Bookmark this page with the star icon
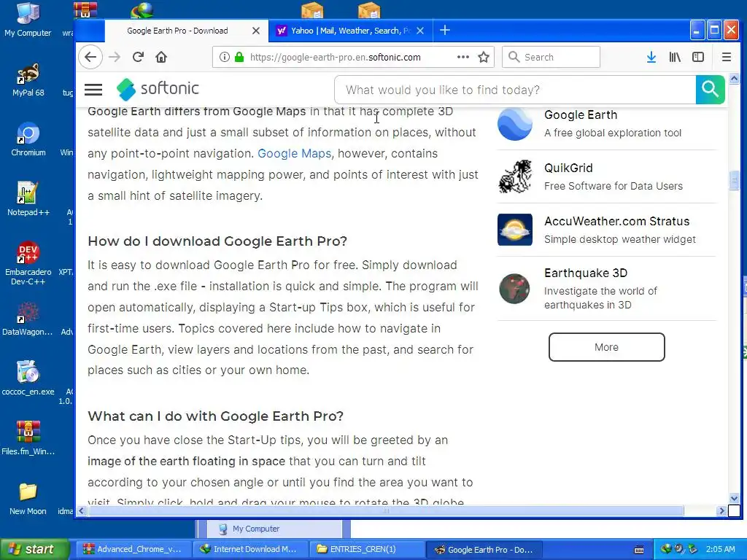This screenshot has width=747, height=560. coord(484,57)
